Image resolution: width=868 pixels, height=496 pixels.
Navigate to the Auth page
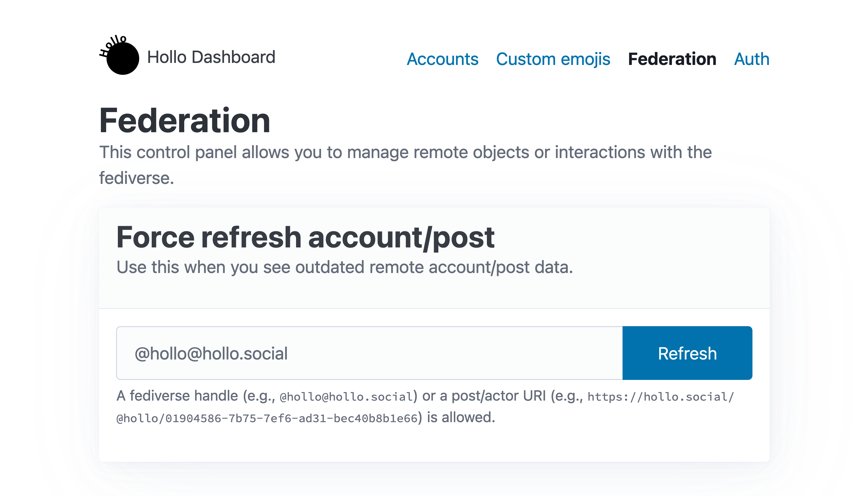[751, 59]
